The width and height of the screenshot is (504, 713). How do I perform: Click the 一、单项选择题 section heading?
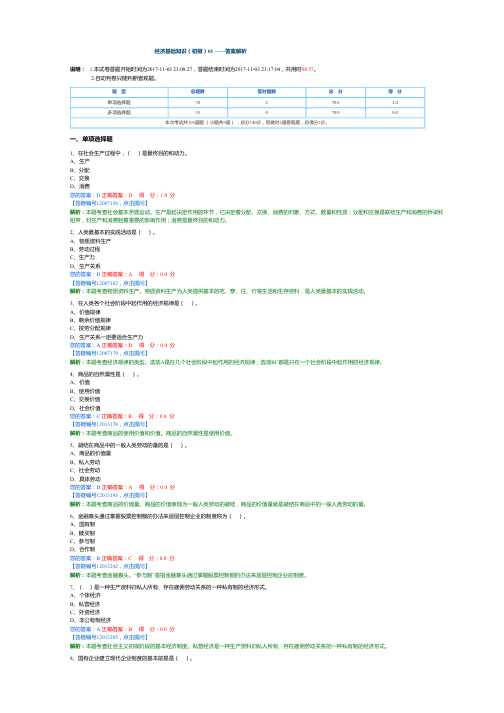(x=91, y=139)
